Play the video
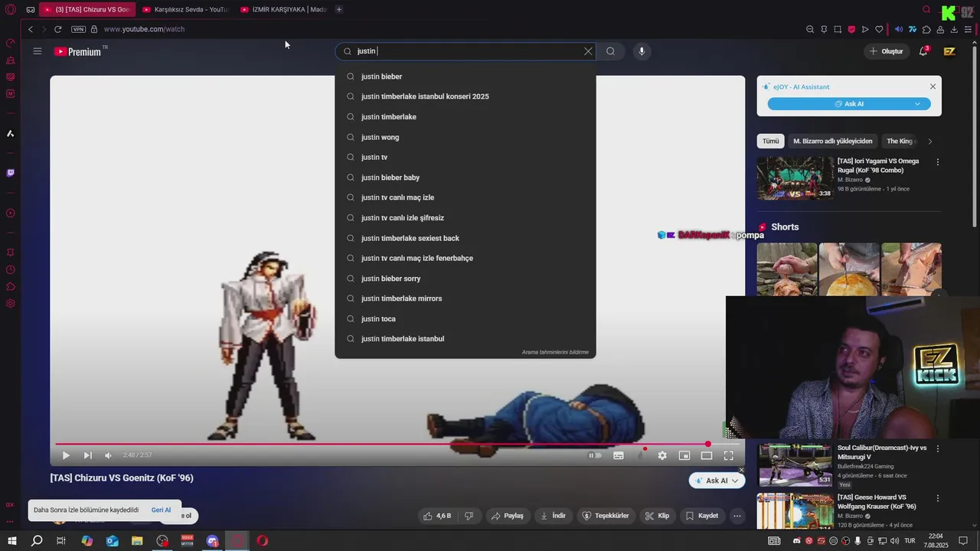 click(66, 455)
